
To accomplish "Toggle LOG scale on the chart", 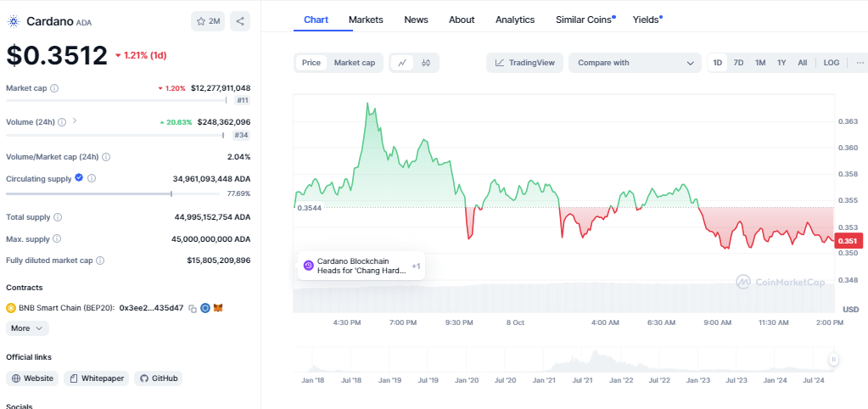I will click(x=832, y=63).
